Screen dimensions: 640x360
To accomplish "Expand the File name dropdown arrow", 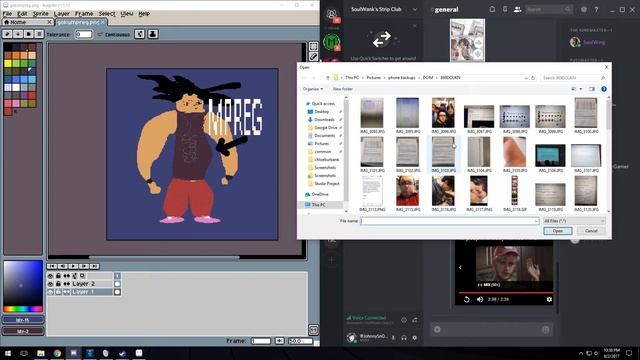I will tap(536, 221).
